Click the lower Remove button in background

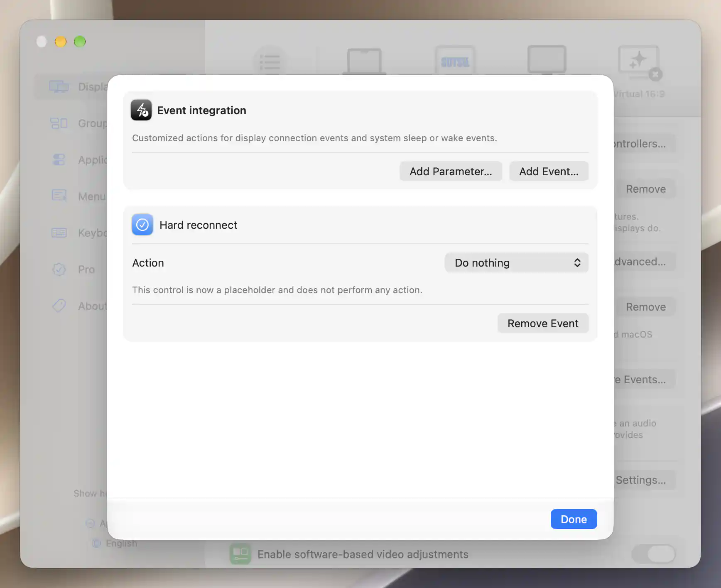click(646, 307)
